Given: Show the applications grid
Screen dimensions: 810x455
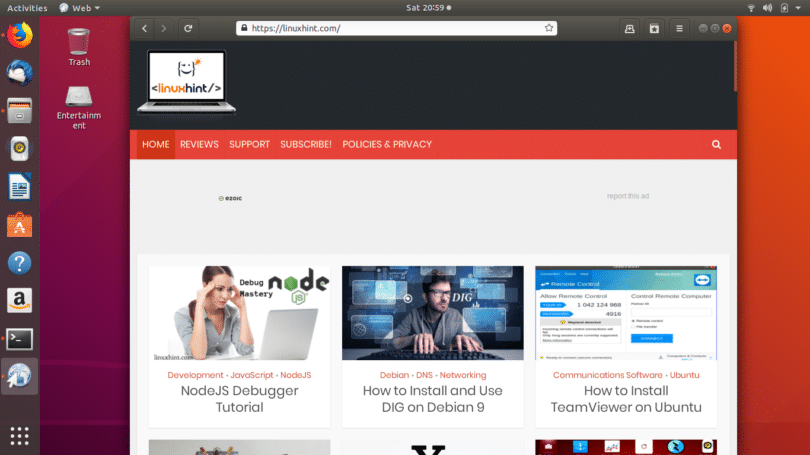Looking at the screenshot, I should click(x=20, y=436).
